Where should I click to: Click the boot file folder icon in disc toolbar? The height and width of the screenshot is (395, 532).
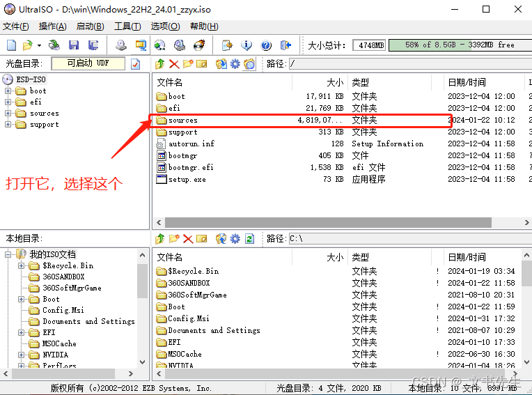point(249,64)
